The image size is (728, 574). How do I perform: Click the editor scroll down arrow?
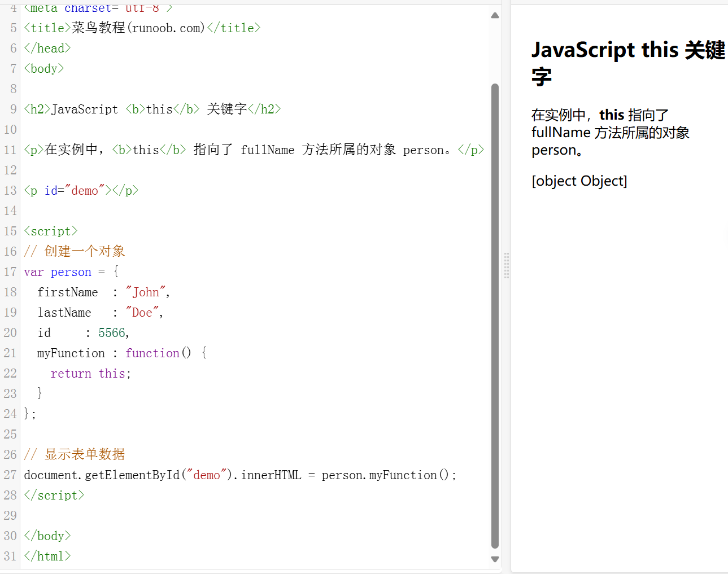click(x=495, y=559)
